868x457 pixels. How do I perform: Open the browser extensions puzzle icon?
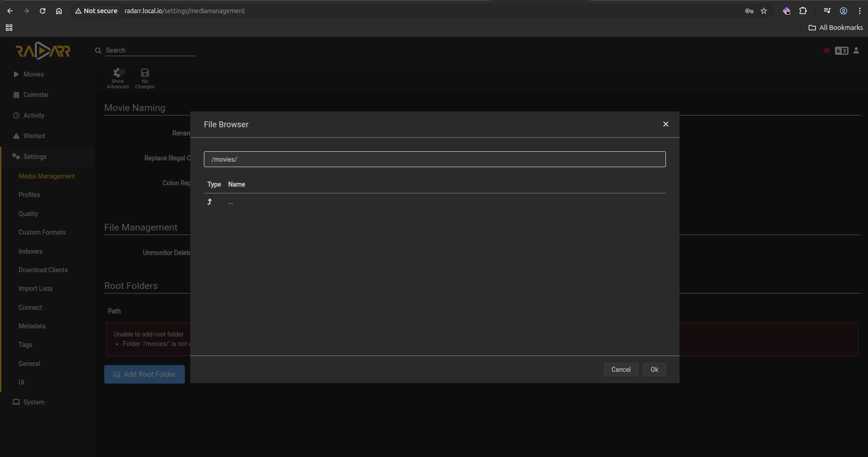803,11
